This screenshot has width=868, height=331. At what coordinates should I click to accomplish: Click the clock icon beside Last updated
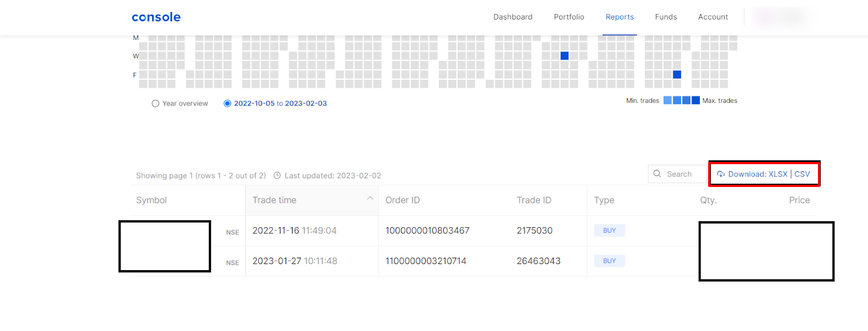277,176
